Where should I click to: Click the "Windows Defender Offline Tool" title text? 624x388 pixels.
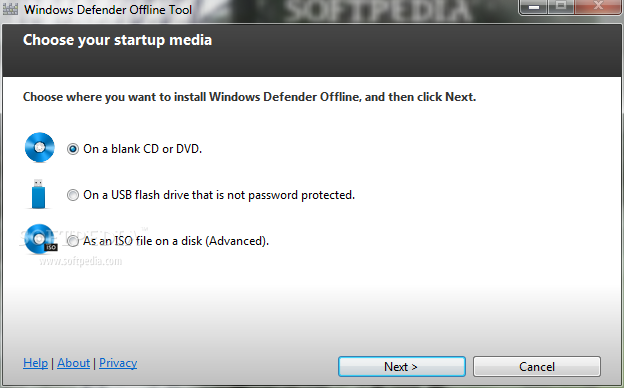(x=108, y=10)
